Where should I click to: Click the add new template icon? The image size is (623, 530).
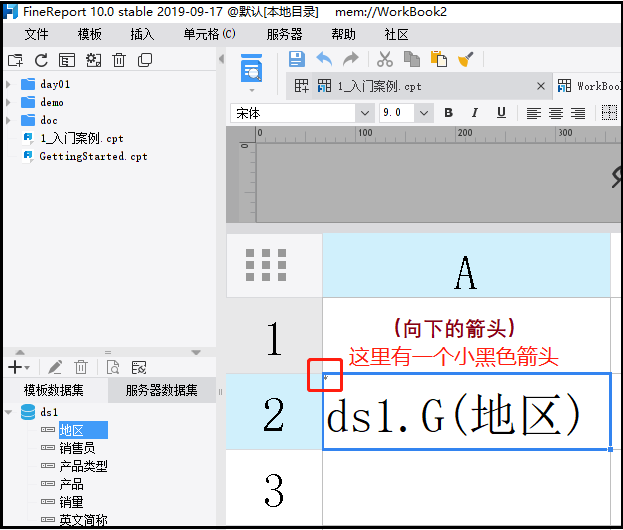pos(301,86)
